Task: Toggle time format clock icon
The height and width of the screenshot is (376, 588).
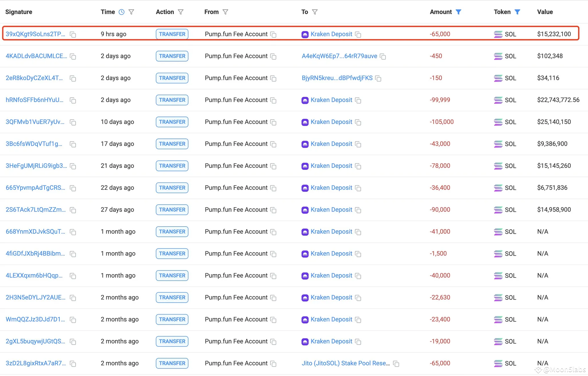Action: click(x=121, y=12)
